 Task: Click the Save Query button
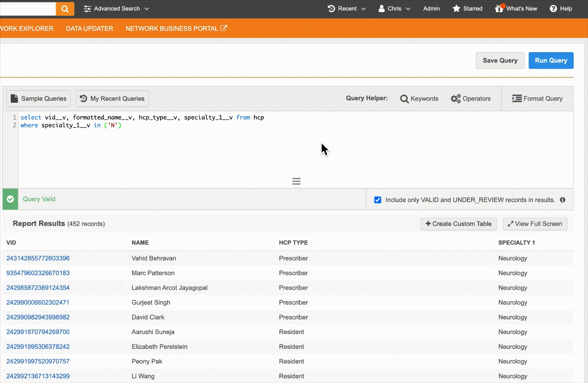pyautogui.click(x=500, y=61)
